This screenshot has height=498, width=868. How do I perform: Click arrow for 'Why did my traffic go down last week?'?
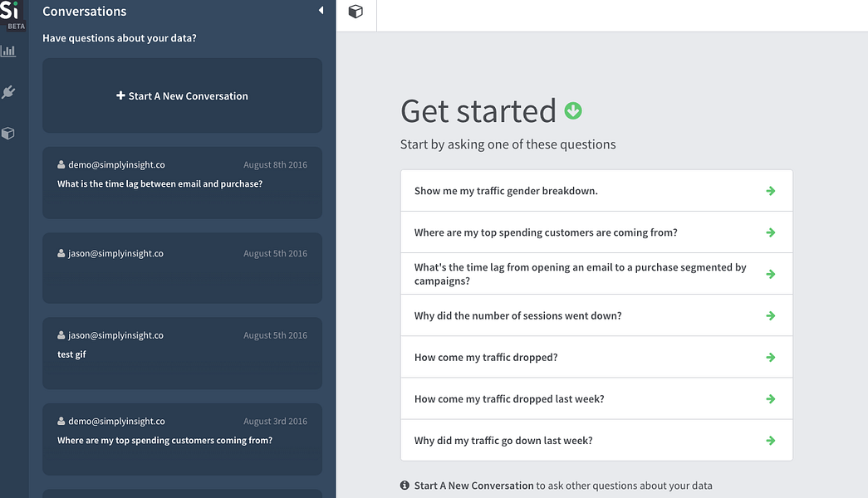[770, 441]
